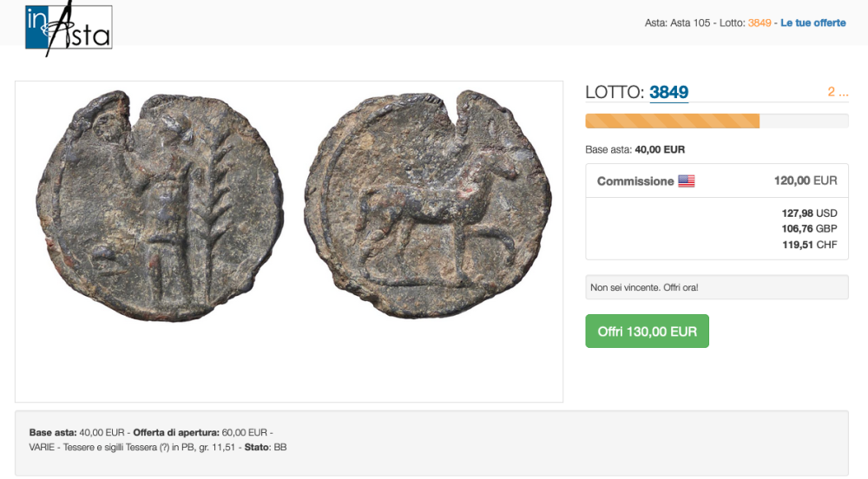The width and height of the screenshot is (868, 479).
Task: Click the 120,00 EUR commission amount
Action: 806,180
